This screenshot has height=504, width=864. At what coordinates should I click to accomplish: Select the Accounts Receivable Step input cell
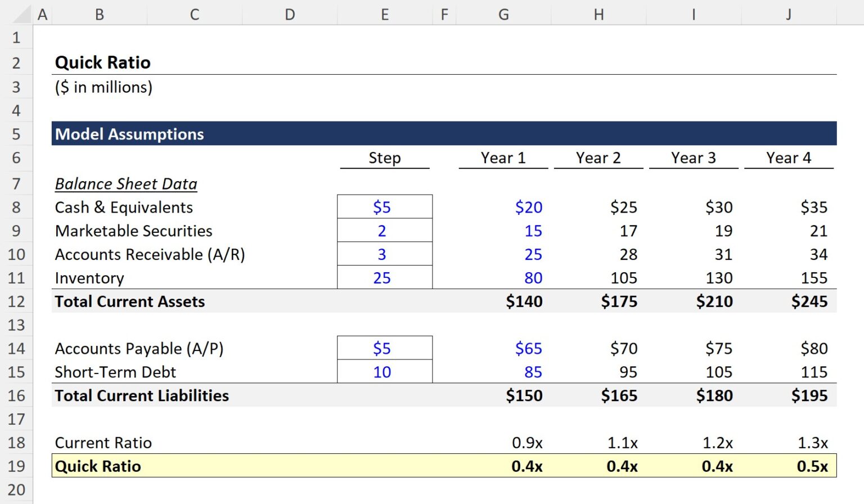(384, 254)
